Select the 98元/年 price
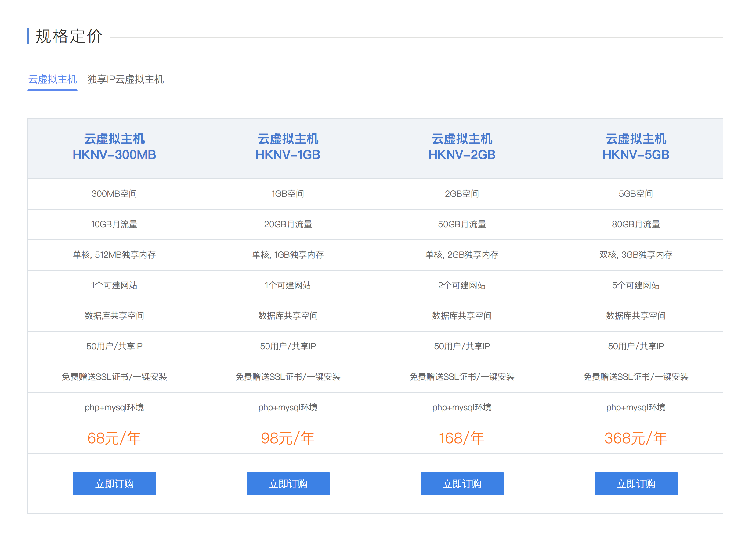Viewport: 756px width, 540px height. [288, 438]
